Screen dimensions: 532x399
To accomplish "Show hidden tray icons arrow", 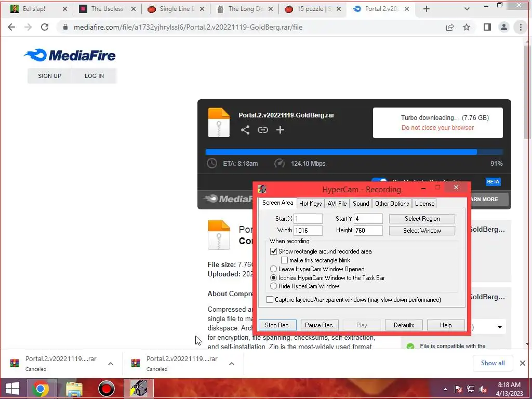I will point(445,390).
